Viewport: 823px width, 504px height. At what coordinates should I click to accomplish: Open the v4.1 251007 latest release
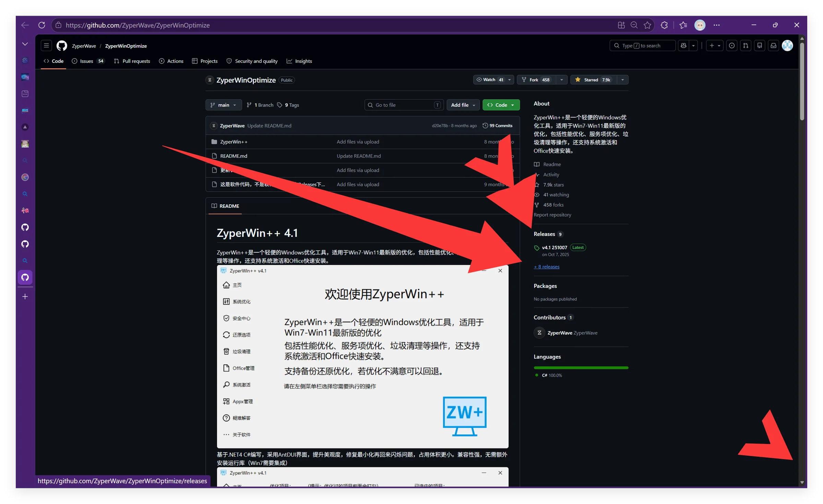point(554,248)
